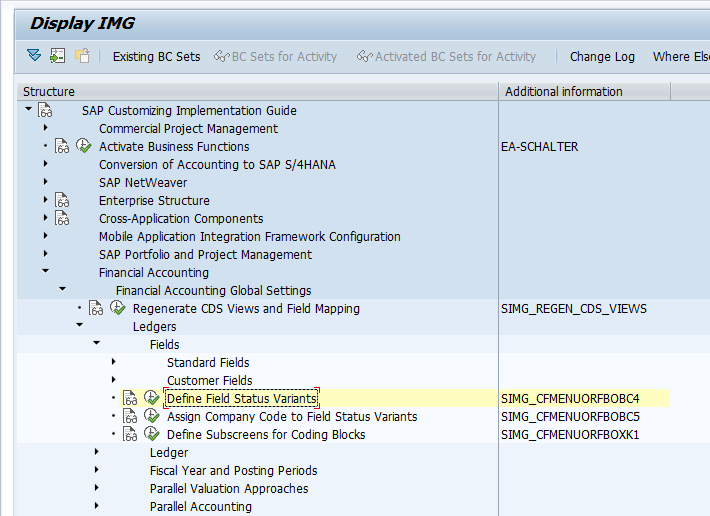
Task: Expand Customer Fields node
Action: [114, 379]
